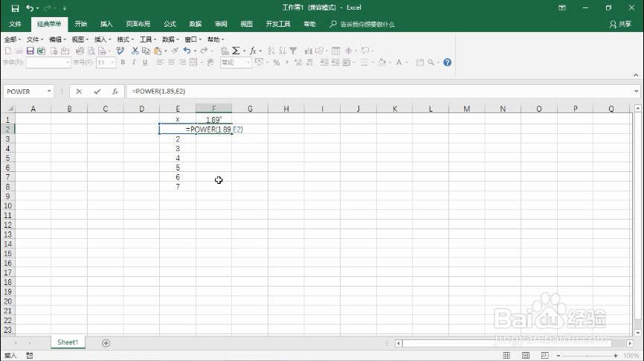This screenshot has height=361, width=644.
Task: Click the AutoSum sigma icon
Action: [x=236, y=51]
